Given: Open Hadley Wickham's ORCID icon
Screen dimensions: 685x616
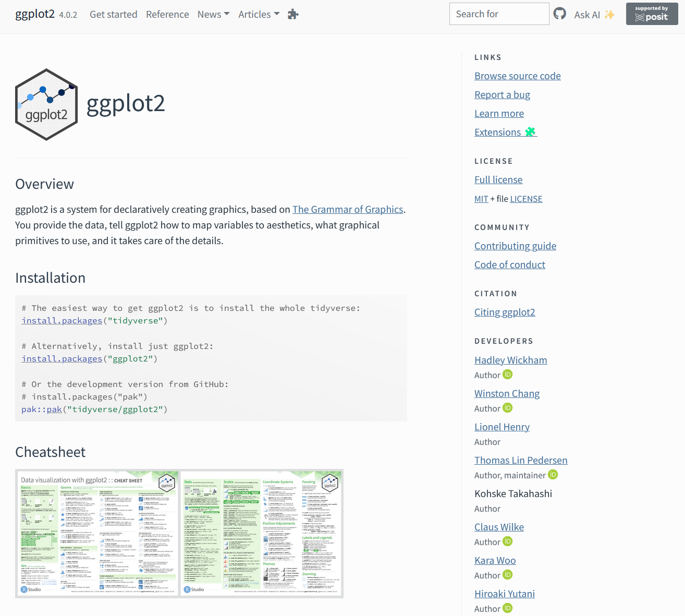Looking at the screenshot, I should [x=508, y=375].
